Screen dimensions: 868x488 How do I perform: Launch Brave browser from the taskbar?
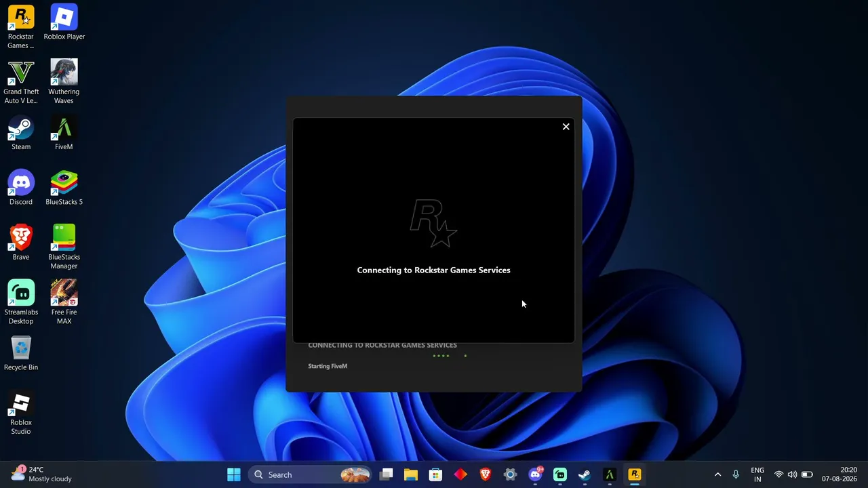coord(485,474)
